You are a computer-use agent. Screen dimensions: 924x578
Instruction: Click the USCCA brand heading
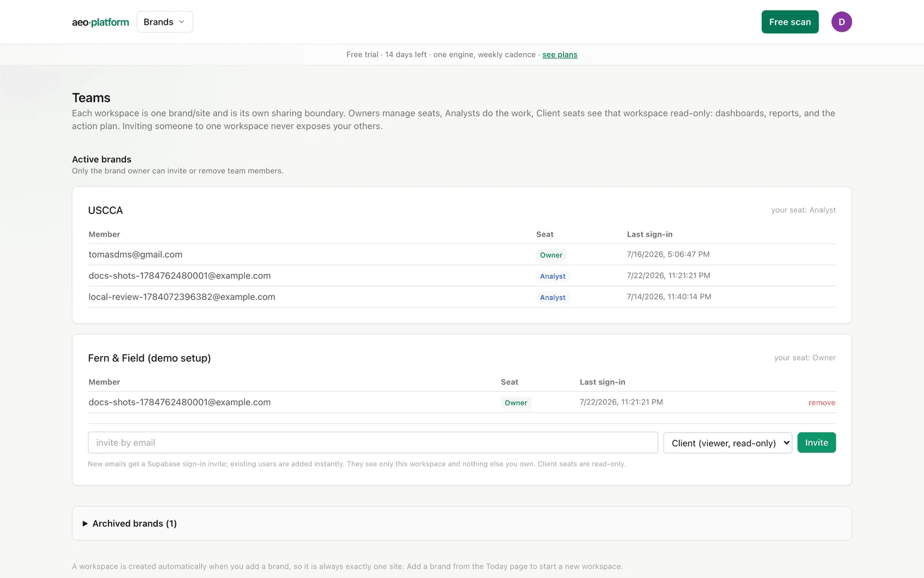[x=106, y=210]
